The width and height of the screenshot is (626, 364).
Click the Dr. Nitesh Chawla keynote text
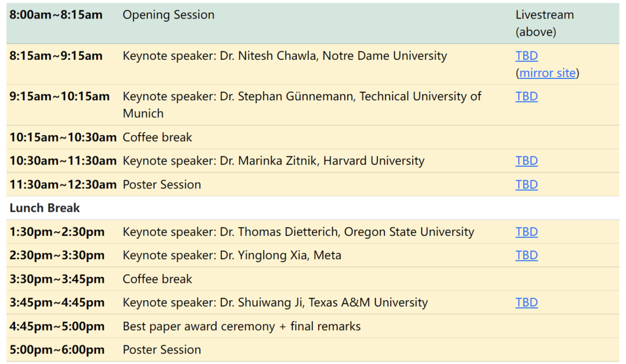tap(285, 56)
